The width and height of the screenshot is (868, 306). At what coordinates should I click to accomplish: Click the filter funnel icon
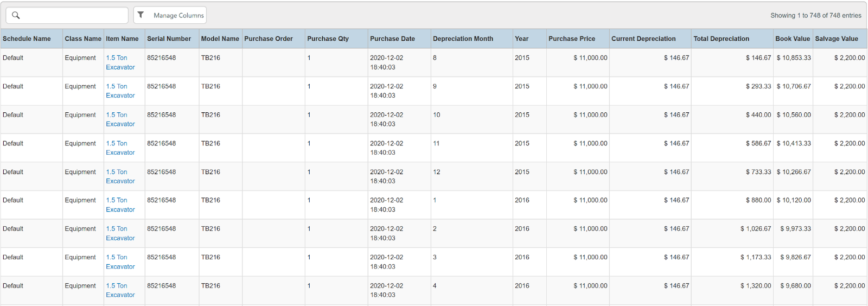point(141,15)
